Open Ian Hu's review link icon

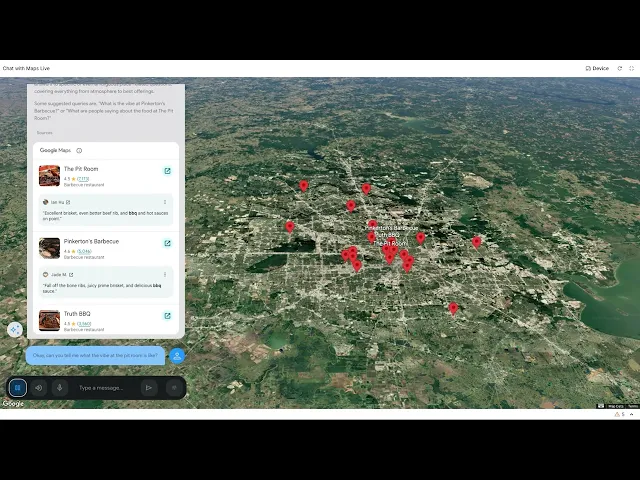click(x=68, y=202)
